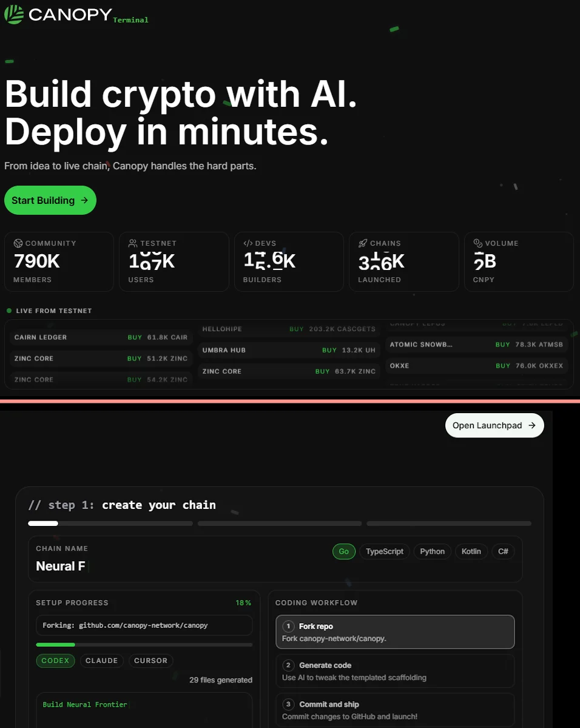The height and width of the screenshot is (728, 580).
Task: Click the Volume globe icon
Action: click(x=477, y=243)
